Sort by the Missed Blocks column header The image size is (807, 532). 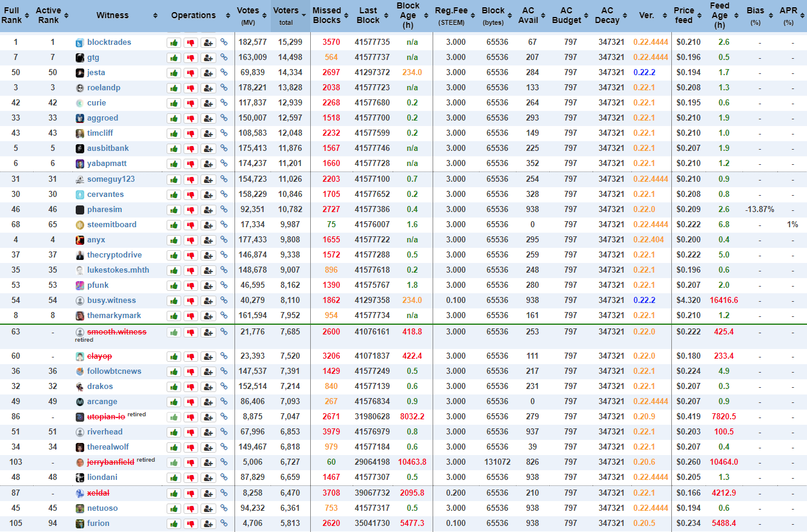(327, 15)
